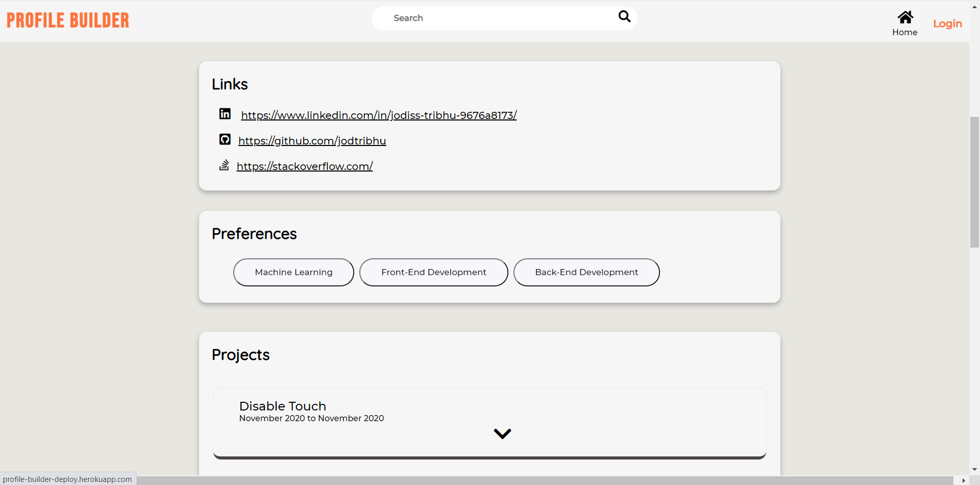The image size is (980, 485).
Task: Open the Login menu item
Action: coord(947,23)
